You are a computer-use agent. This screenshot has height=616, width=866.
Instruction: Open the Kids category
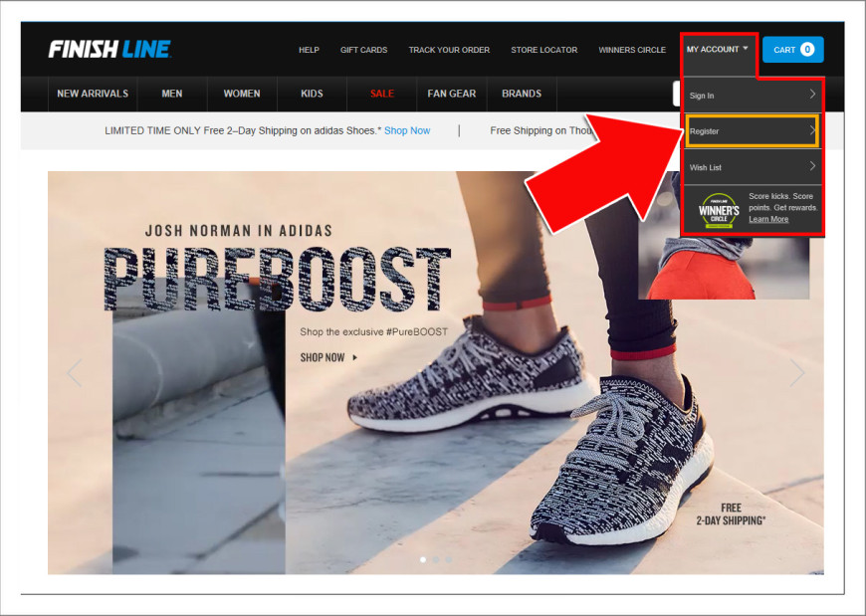click(312, 94)
